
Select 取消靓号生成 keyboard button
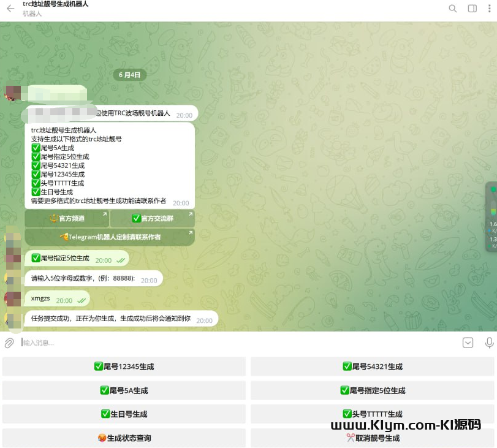coord(373,438)
